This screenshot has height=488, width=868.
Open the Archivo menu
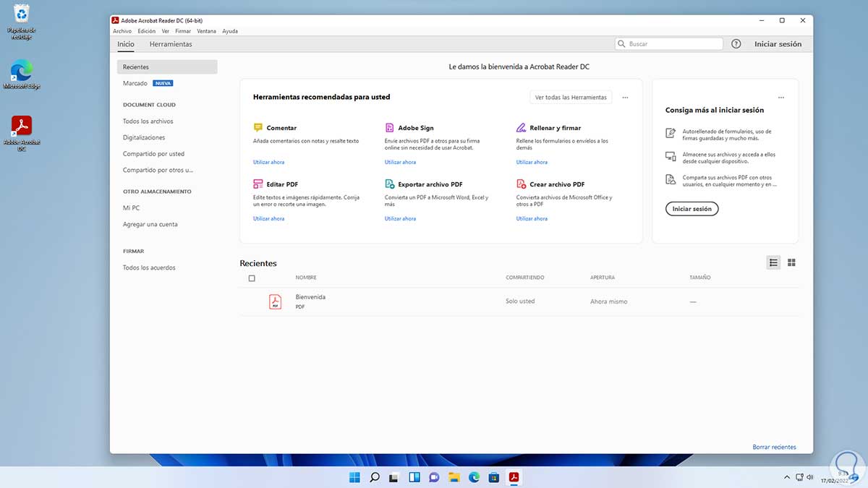(x=122, y=31)
